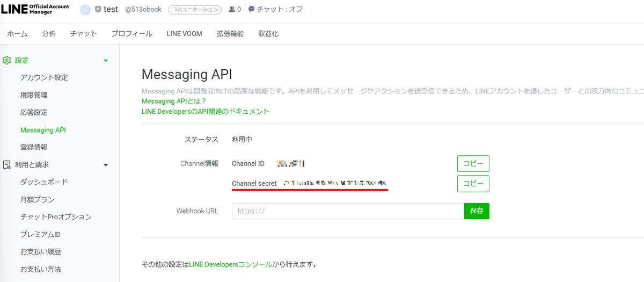Open アカウント設定 in the sidebar
The width and height of the screenshot is (644, 282).
(x=44, y=77)
